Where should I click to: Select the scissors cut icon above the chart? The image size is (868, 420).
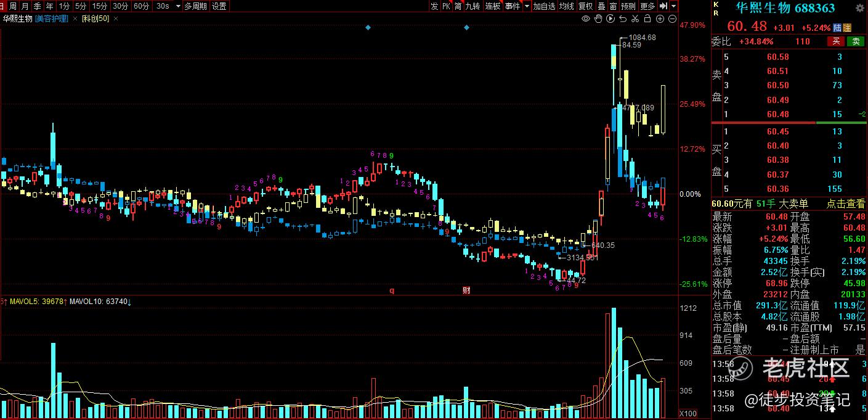pyautogui.click(x=635, y=19)
